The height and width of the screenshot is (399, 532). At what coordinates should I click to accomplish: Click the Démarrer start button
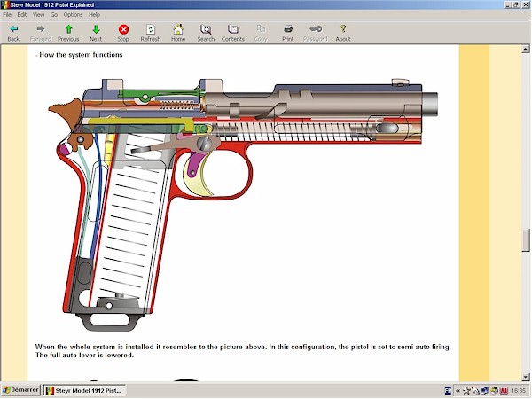point(20,390)
